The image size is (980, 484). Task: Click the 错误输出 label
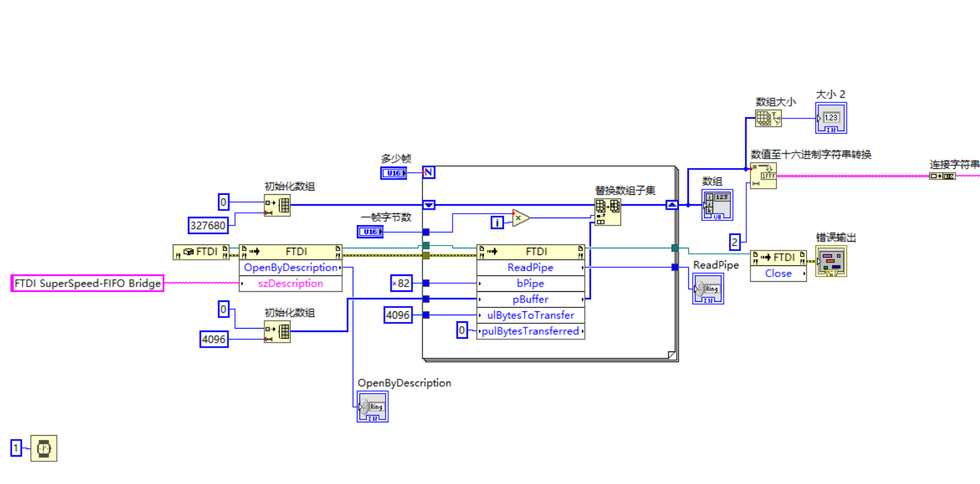pyautogui.click(x=836, y=238)
